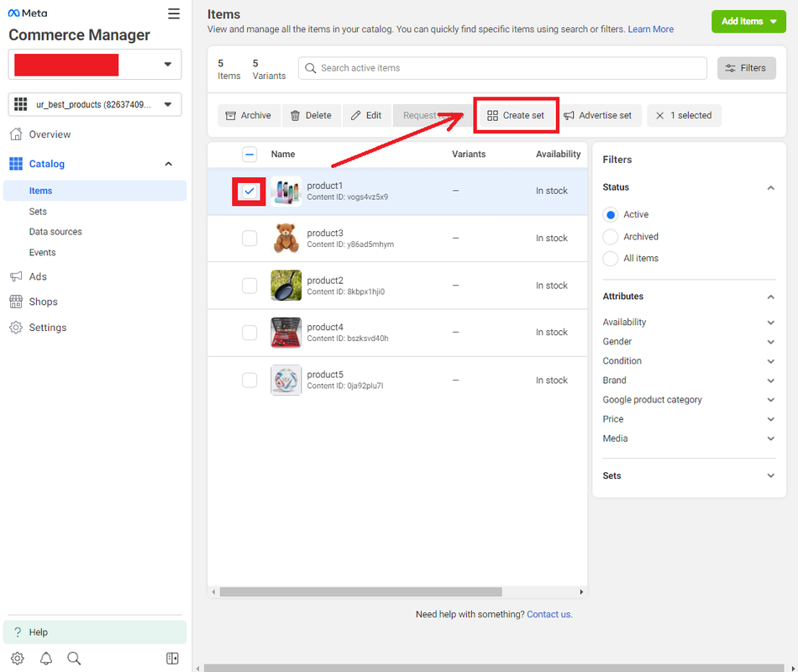
Task: Open the bottom-left gear settings icon
Action: (x=18, y=659)
